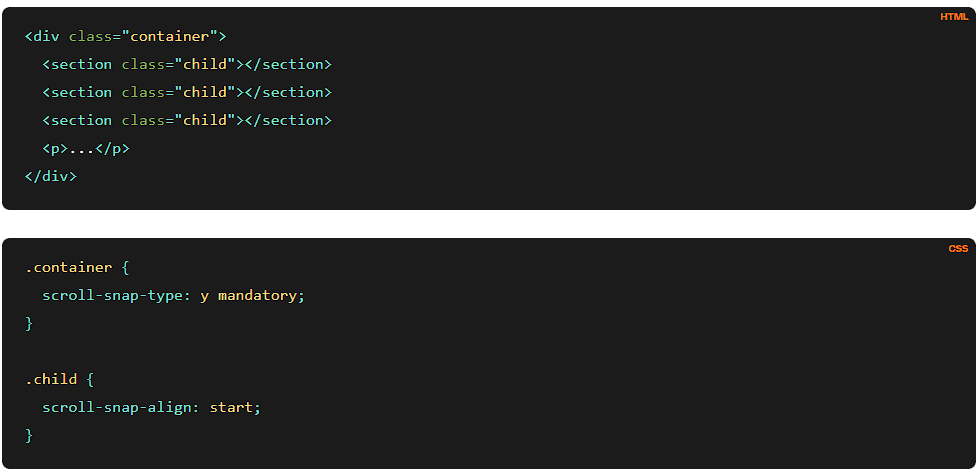Click the opening brace after .child
This screenshot has width=979, height=472.
click(90, 380)
